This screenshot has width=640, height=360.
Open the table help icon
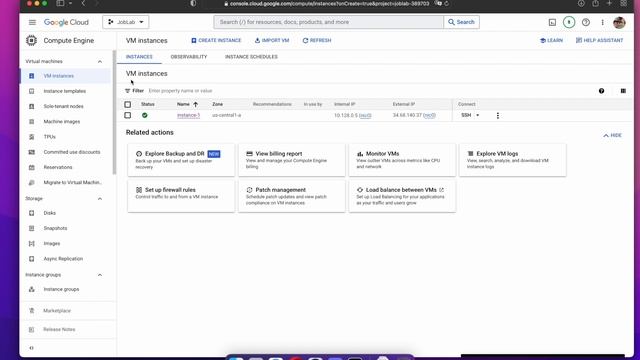click(x=601, y=91)
